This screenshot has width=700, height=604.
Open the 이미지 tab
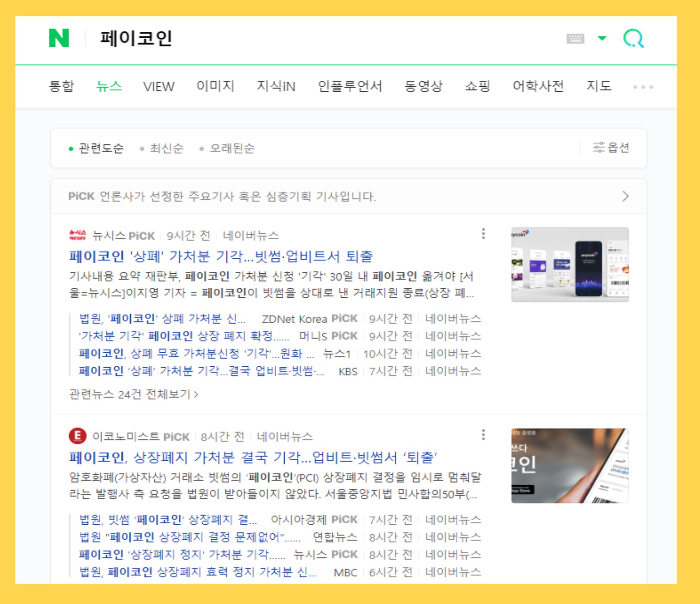coord(215,86)
